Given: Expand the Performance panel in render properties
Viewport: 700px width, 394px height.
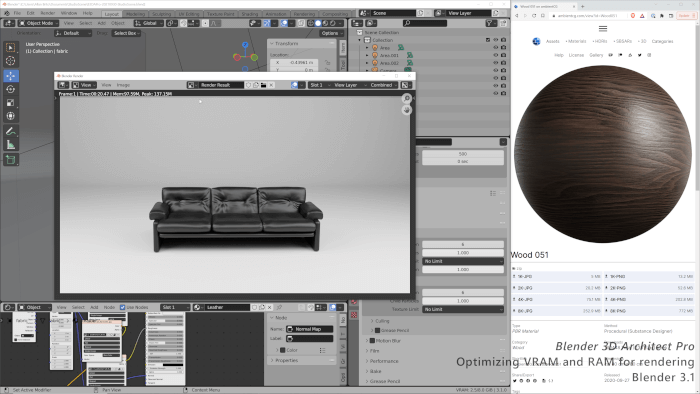Looking at the screenshot, I should click(x=384, y=361).
